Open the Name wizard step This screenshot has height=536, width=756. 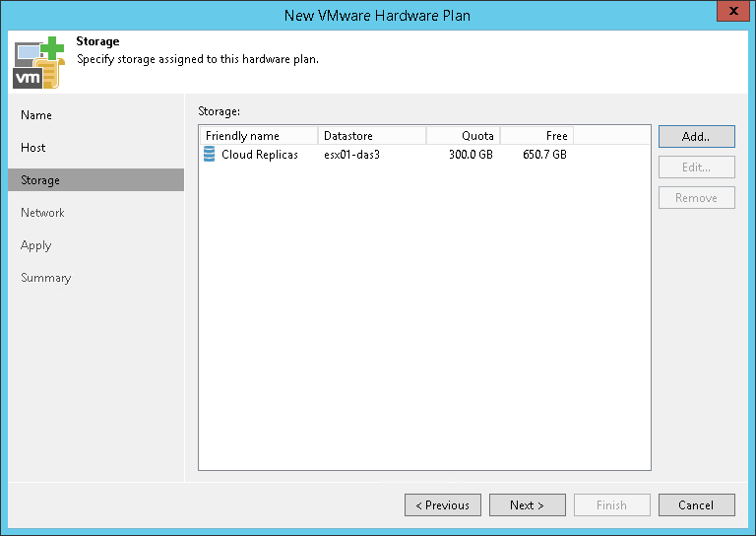pos(36,115)
